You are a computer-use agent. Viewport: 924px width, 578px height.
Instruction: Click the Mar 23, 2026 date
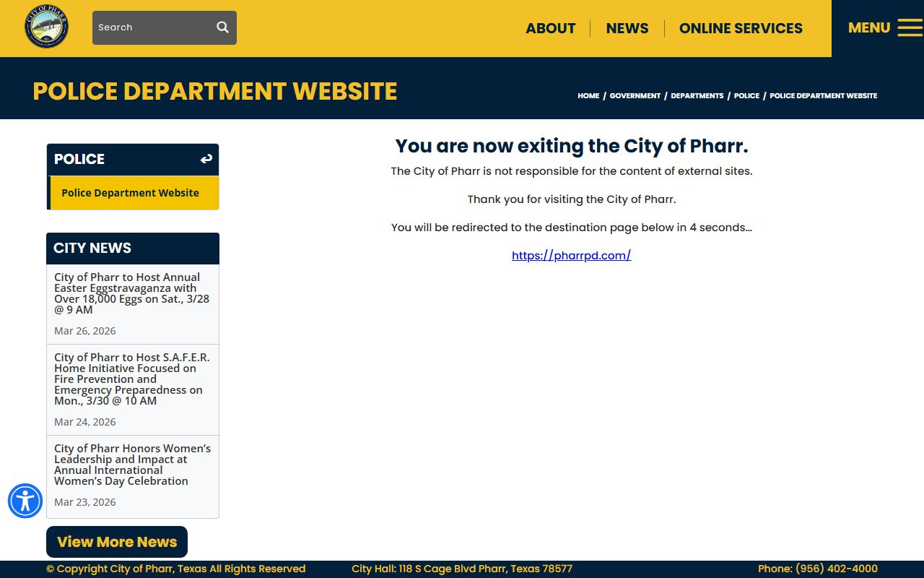85,502
